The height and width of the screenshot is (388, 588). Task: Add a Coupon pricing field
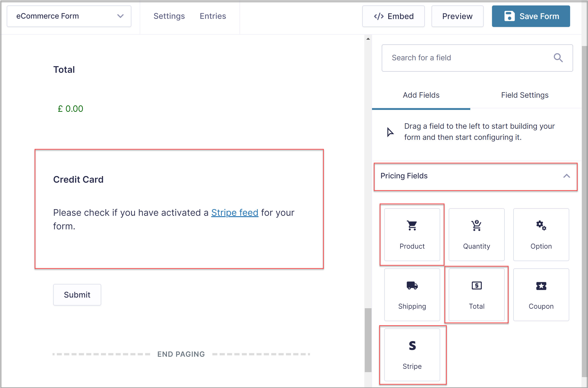click(x=541, y=294)
